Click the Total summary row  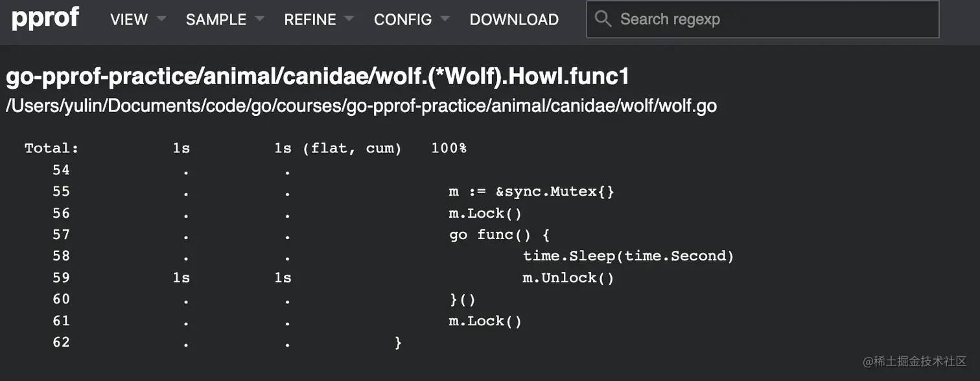point(245,148)
